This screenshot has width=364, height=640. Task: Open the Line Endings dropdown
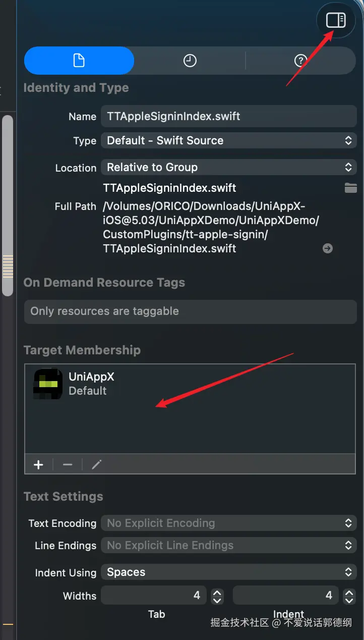228,546
